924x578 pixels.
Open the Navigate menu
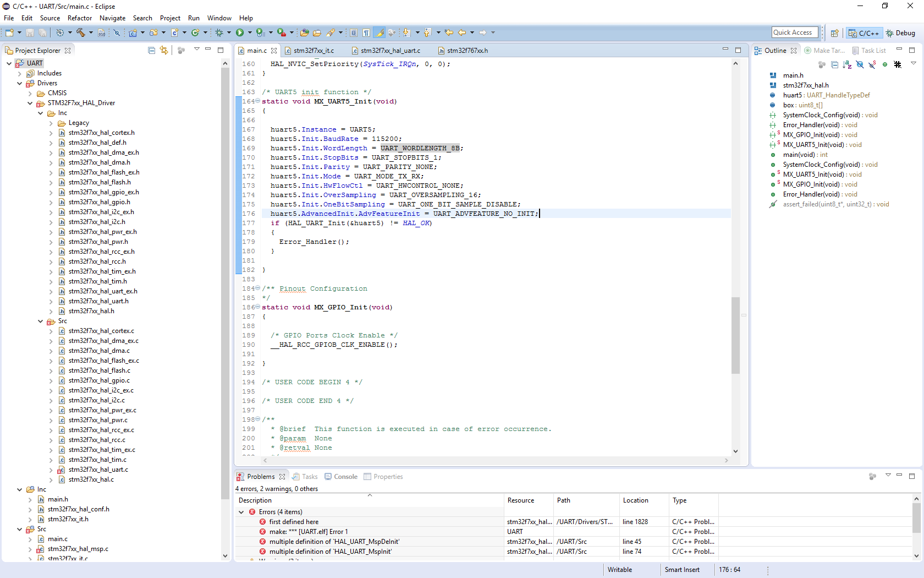[113, 18]
